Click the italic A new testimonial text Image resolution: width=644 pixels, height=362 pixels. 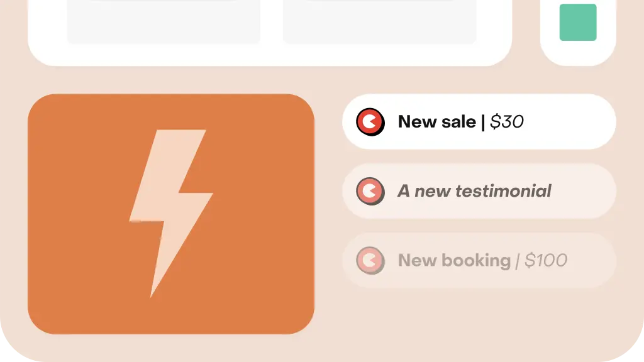474,191
